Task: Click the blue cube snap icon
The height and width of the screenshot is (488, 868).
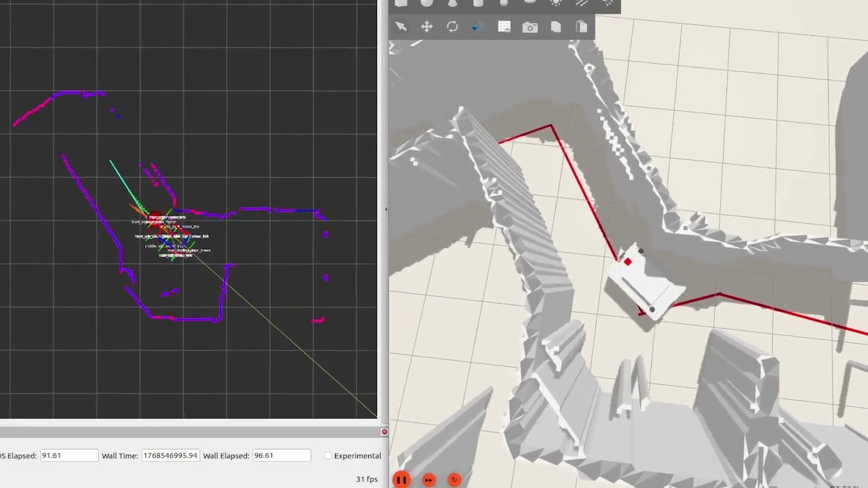Action: 477,27
